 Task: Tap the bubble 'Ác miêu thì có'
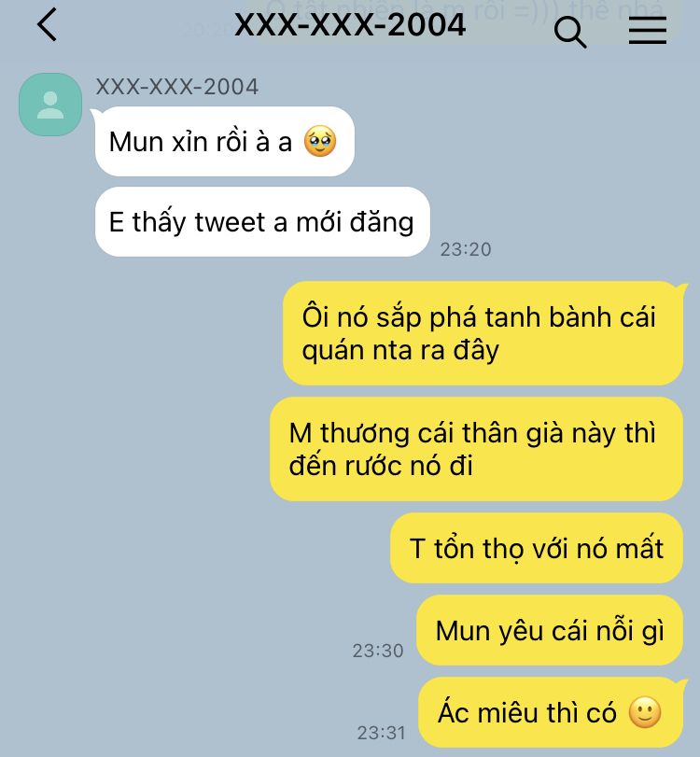[x=551, y=712]
